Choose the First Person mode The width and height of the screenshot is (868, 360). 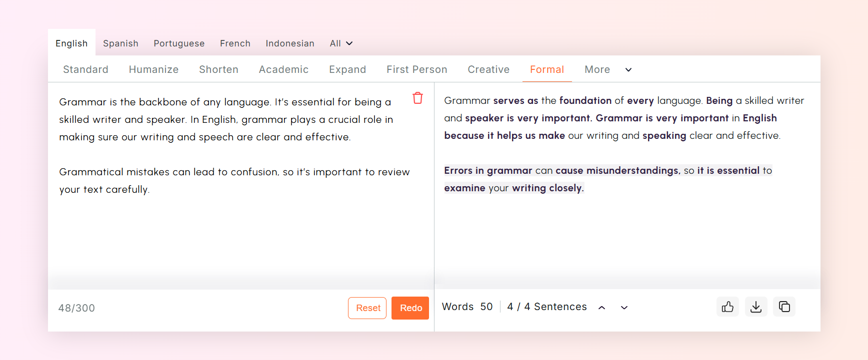[x=416, y=69]
